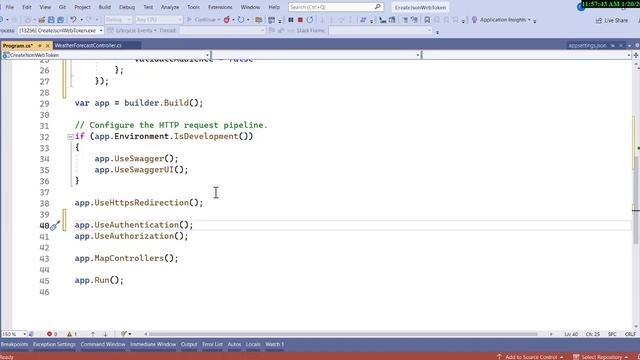This screenshot has width=640, height=360.
Task: Click on app.UseHttpsRedirection() line
Action: 139,202
